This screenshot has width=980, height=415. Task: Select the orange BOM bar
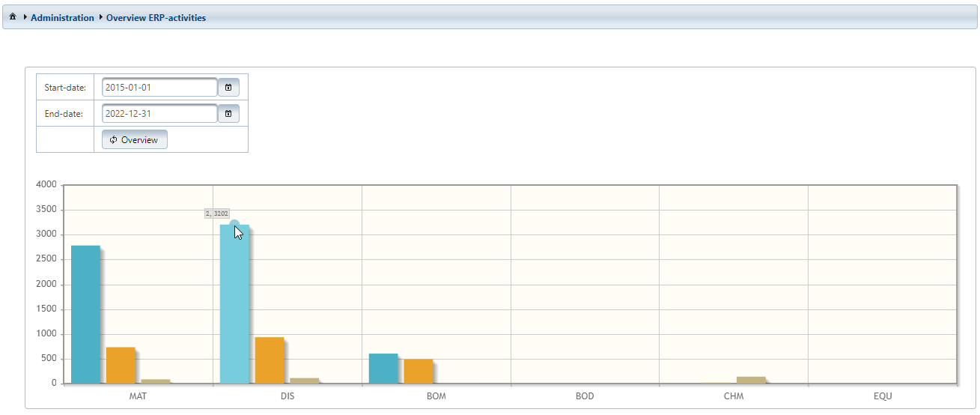click(x=419, y=372)
